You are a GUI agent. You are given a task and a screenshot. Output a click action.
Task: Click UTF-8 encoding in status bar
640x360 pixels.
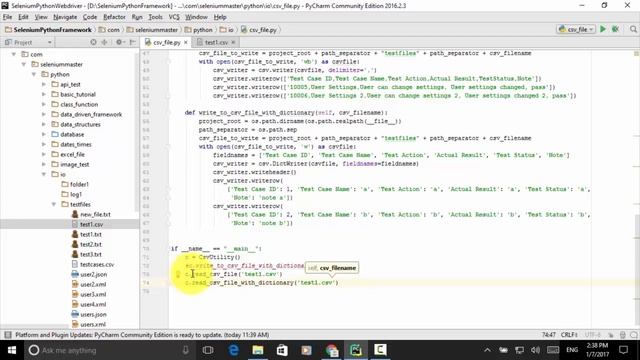[593, 335]
